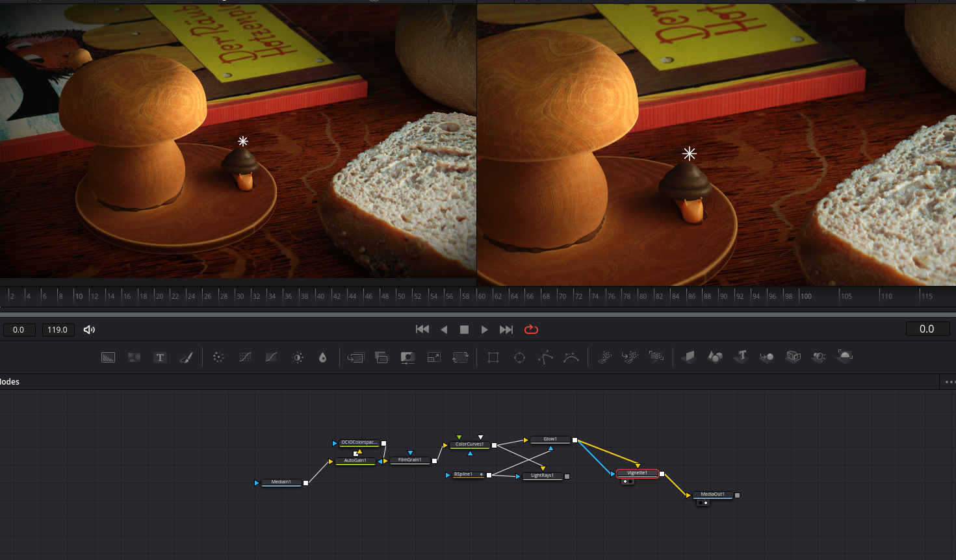Screen dimensions: 956x560
Task: Select the MediaIn1 node
Action: coord(281,482)
